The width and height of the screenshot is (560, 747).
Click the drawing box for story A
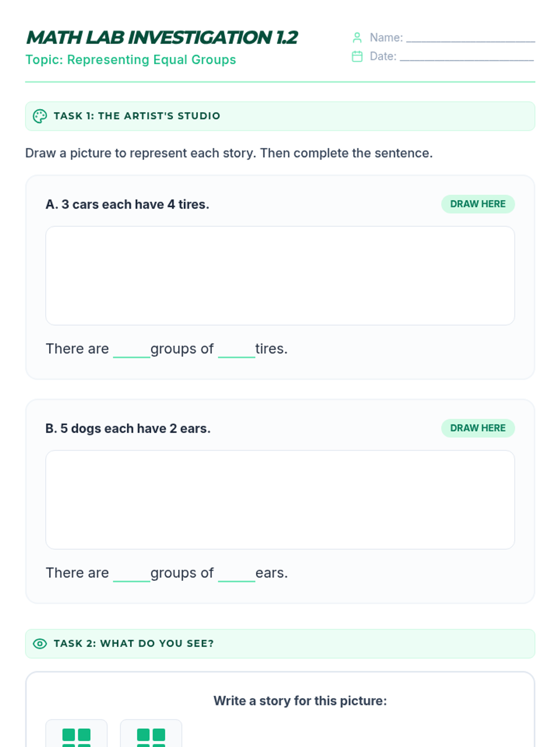pos(280,275)
